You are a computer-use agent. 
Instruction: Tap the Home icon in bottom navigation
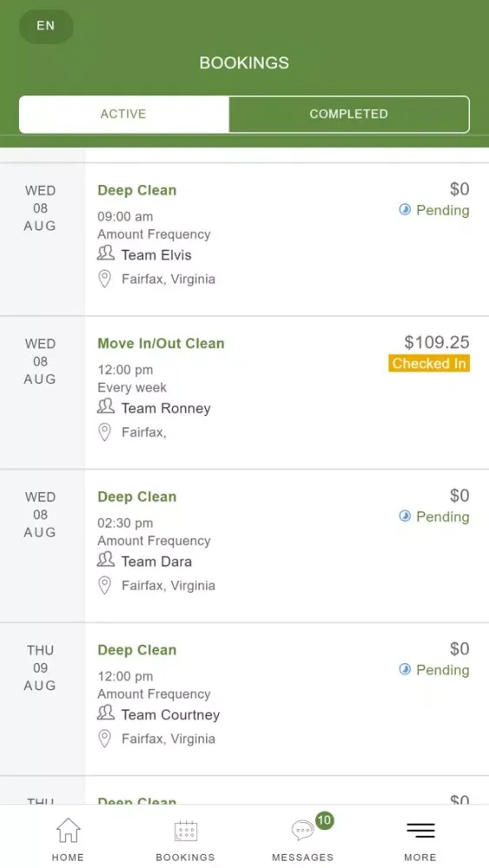[x=68, y=831]
